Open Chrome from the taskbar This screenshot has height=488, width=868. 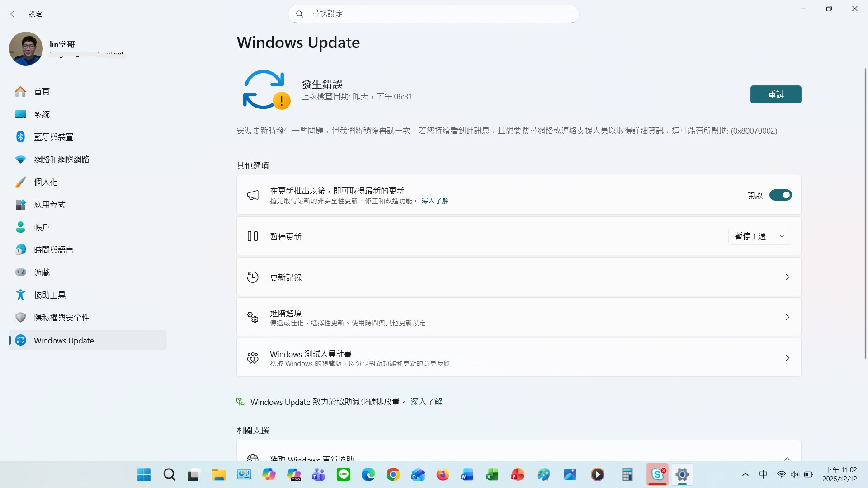(393, 475)
